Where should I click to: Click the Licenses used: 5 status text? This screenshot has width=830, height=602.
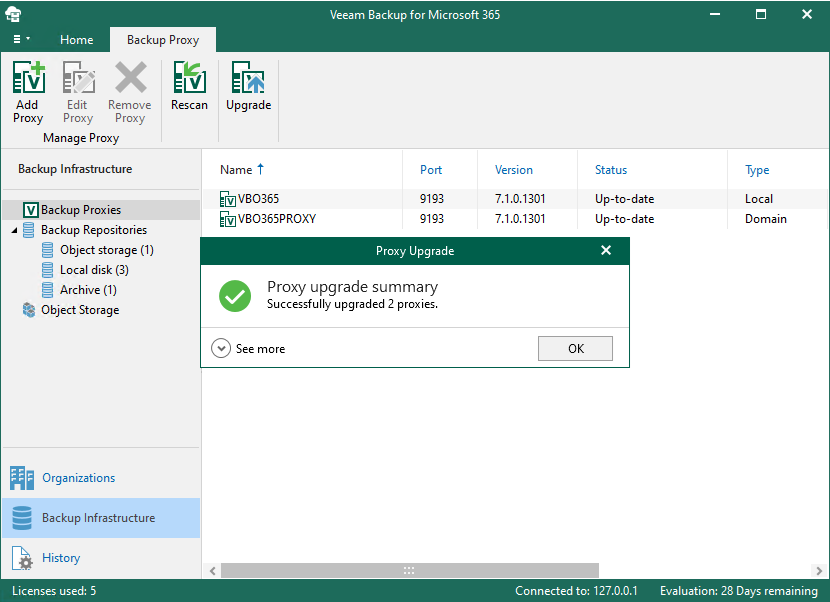pyautogui.click(x=54, y=591)
